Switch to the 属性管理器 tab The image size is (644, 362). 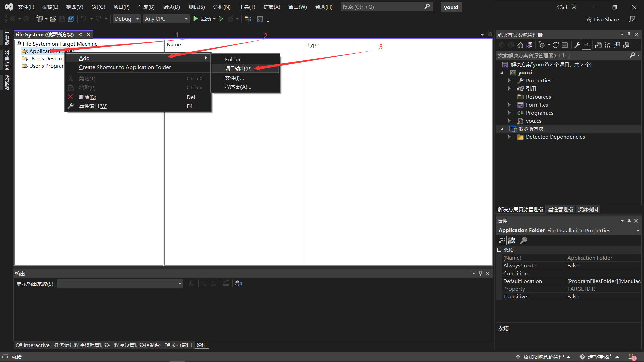point(560,209)
